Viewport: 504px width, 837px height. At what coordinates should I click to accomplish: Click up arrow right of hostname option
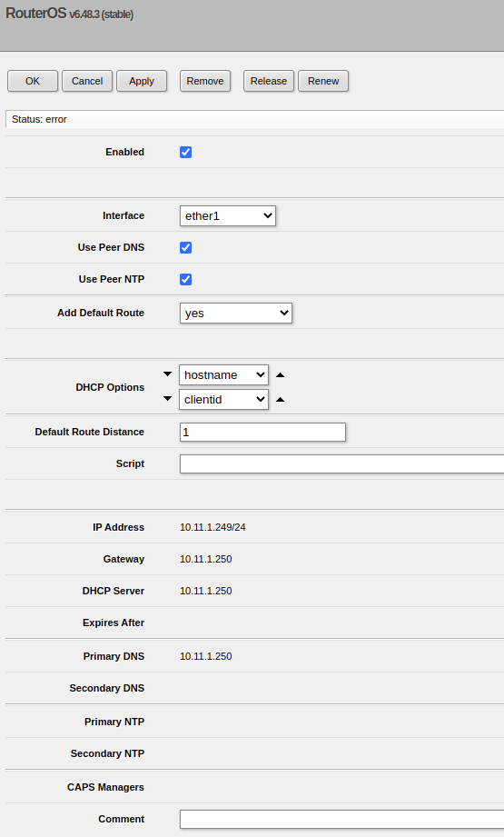(280, 375)
